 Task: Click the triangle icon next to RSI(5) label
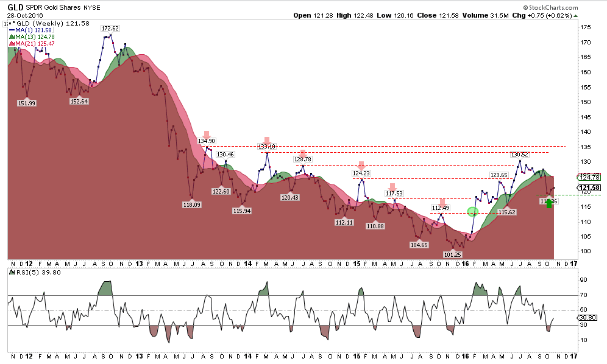(x=12, y=272)
